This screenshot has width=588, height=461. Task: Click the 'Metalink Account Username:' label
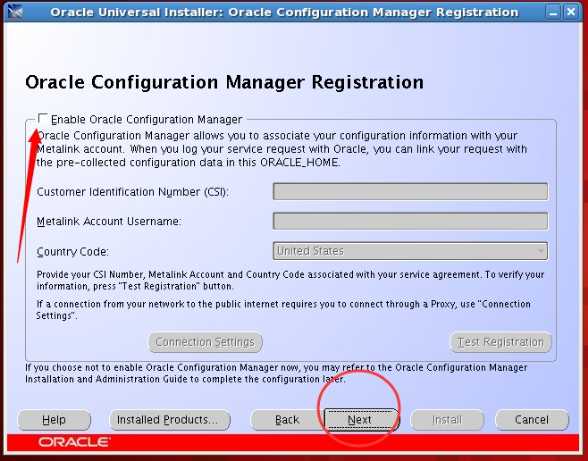[109, 221]
